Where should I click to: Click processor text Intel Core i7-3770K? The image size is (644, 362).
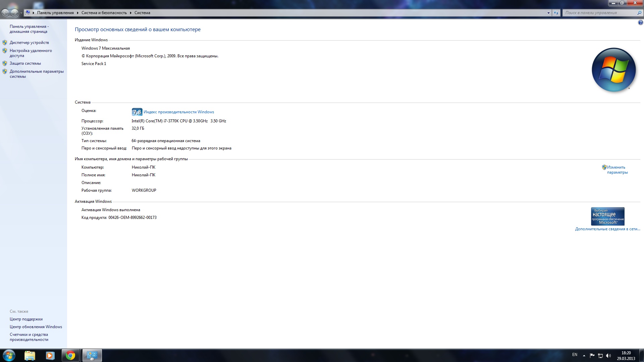click(179, 121)
